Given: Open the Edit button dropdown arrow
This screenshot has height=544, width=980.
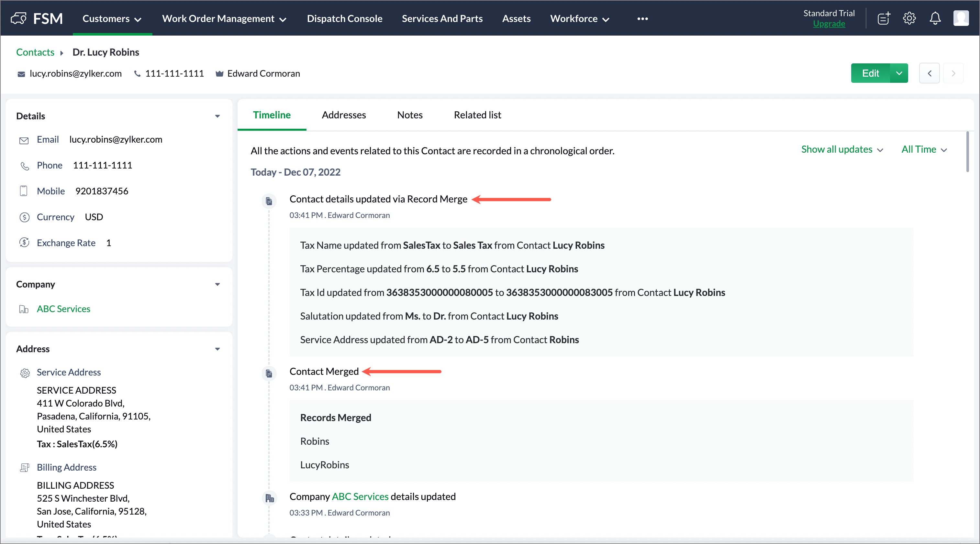Looking at the screenshot, I should pyautogui.click(x=898, y=73).
